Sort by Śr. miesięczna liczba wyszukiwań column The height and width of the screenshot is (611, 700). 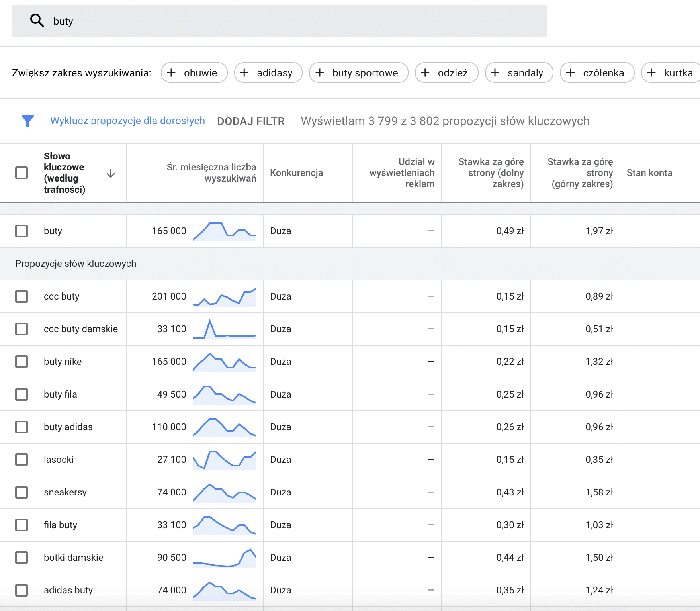pyautogui.click(x=211, y=173)
